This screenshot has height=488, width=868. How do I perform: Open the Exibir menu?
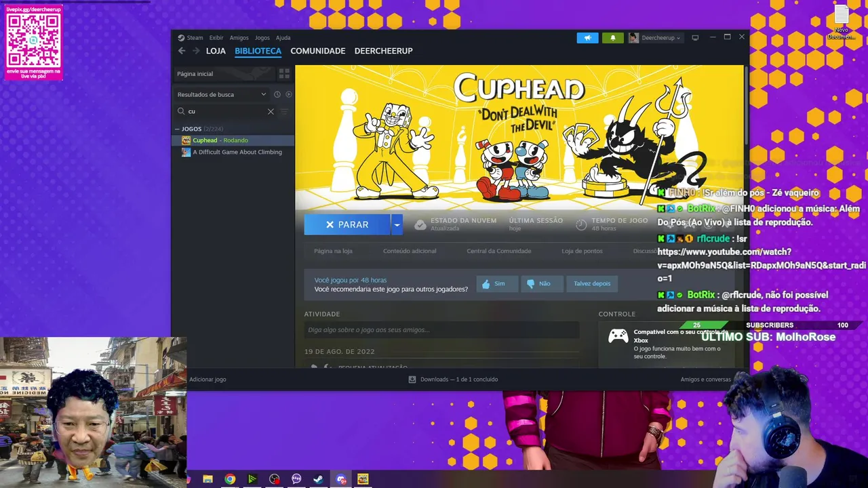216,38
